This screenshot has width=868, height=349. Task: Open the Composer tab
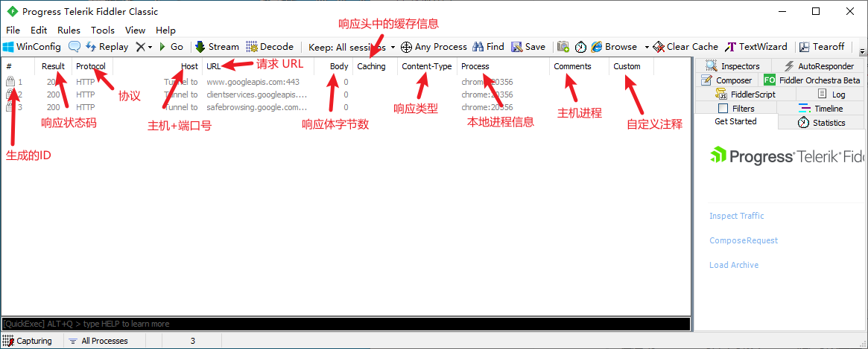727,80
